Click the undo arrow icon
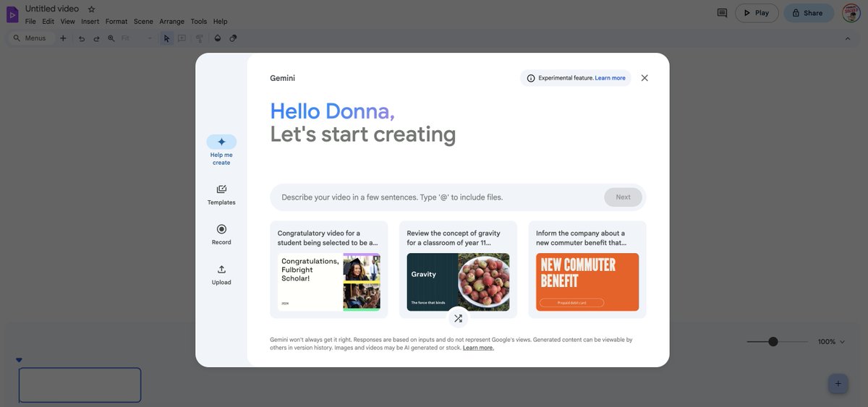Screen dimensions: 868x407 (82, 38)
